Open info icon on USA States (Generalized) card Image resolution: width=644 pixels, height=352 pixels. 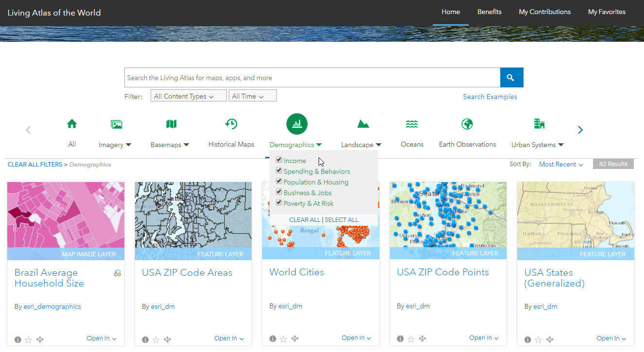tap(528, 339)
